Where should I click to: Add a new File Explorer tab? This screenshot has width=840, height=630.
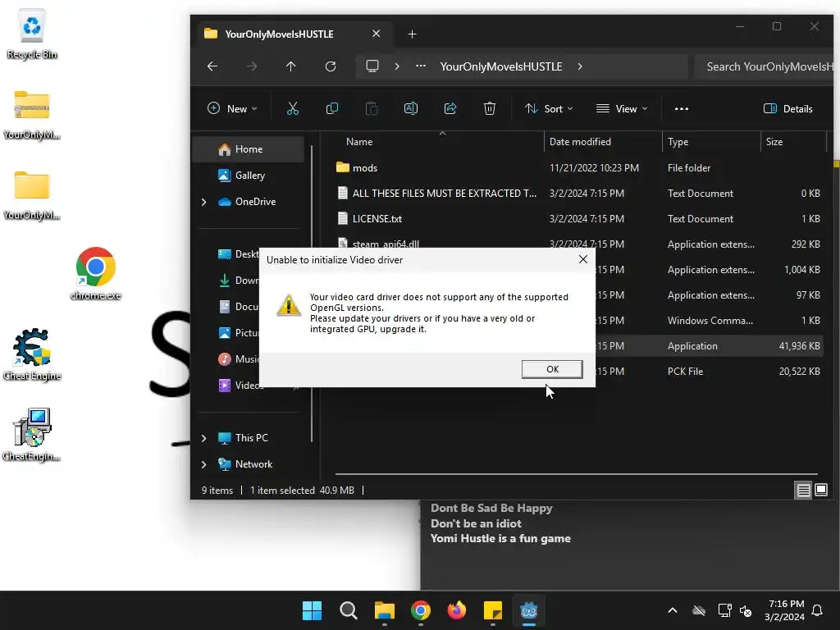tap(412, 34)
